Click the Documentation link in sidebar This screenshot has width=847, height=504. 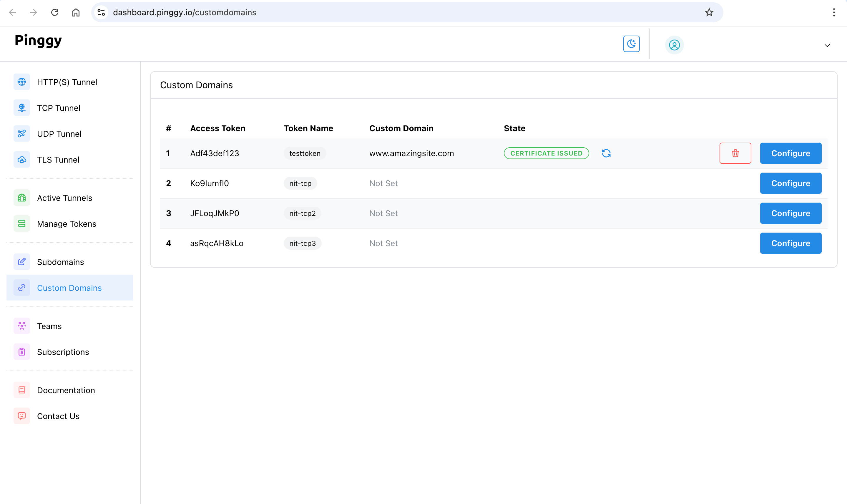click(x=65, y=390)
